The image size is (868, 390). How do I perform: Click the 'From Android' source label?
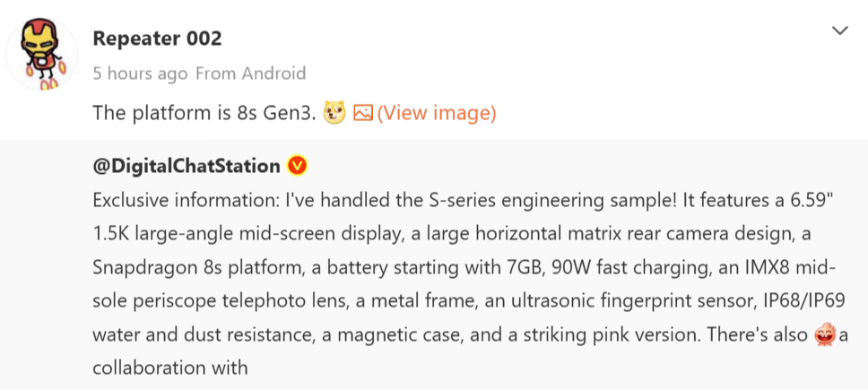[x=251, y=73]
